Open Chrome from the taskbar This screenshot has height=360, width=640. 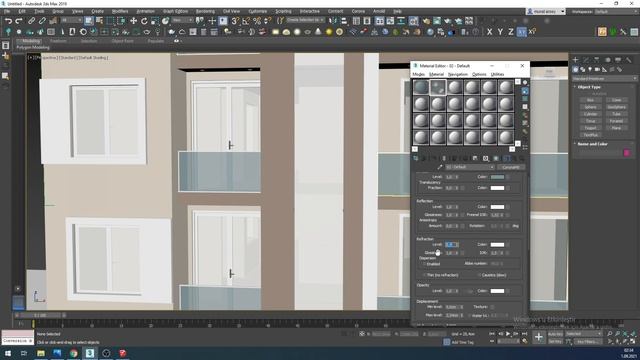point(73,353)
